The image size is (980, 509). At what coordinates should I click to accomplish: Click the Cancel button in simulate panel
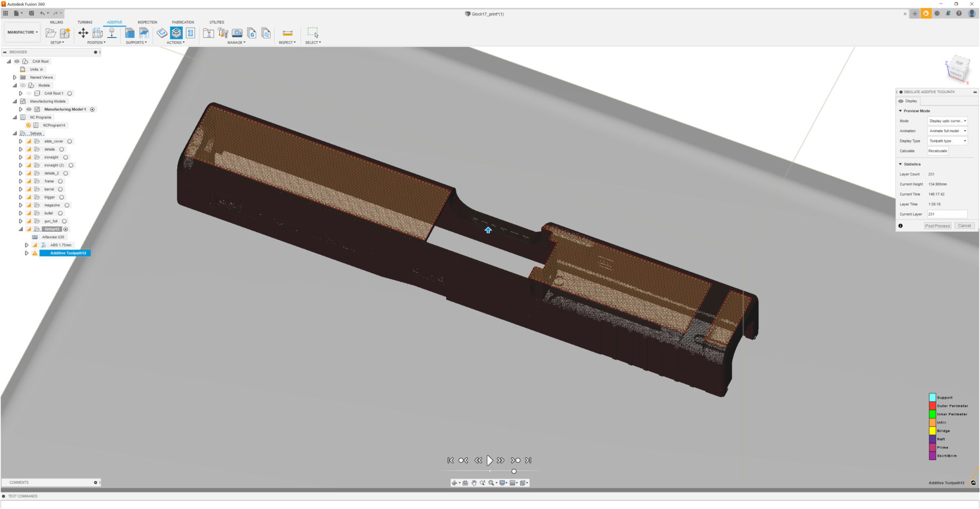[965, 226]
